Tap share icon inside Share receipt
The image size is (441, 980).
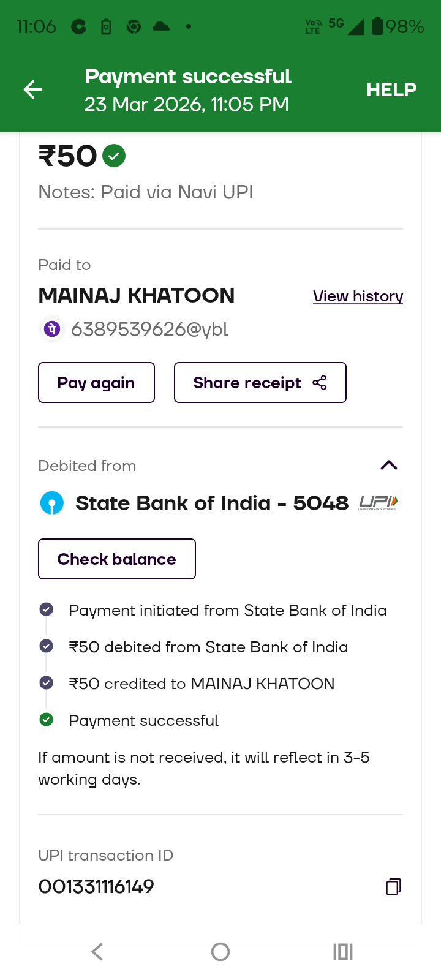click(320, 383)
